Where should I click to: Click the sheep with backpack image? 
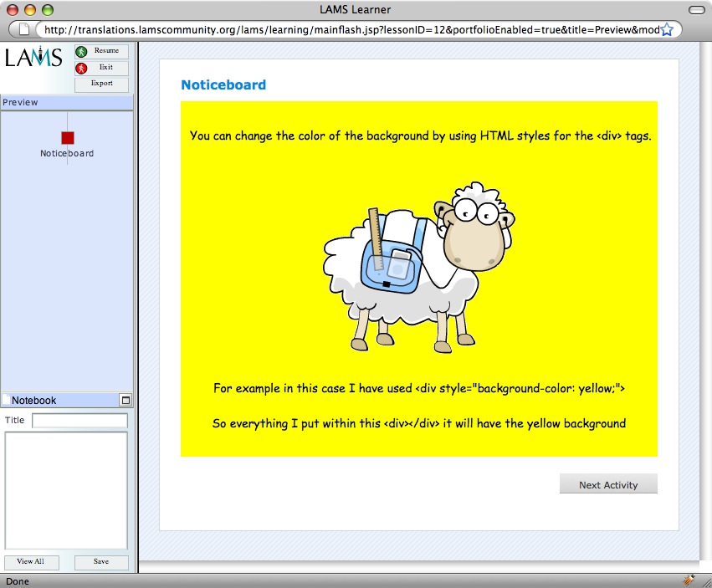coord(418,263)
